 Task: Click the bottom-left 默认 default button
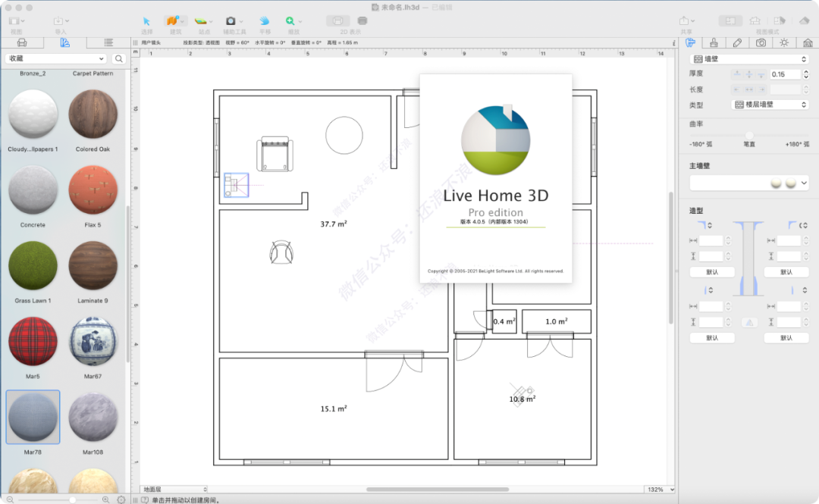pos(712,338)
